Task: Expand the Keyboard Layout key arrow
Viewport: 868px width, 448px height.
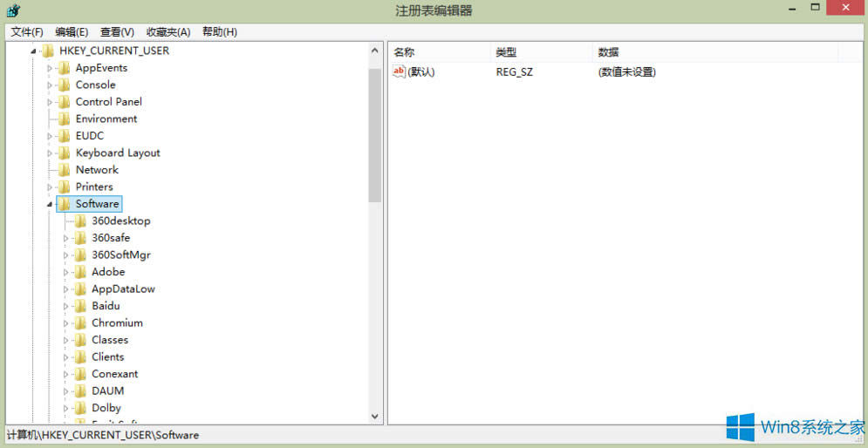Action: (50, 153)
